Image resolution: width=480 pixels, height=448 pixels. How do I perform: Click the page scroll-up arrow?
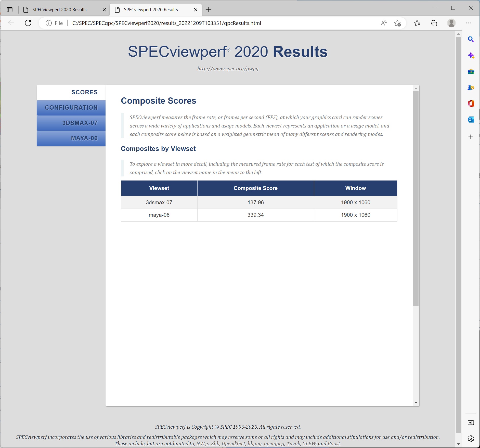pos(458,34)
